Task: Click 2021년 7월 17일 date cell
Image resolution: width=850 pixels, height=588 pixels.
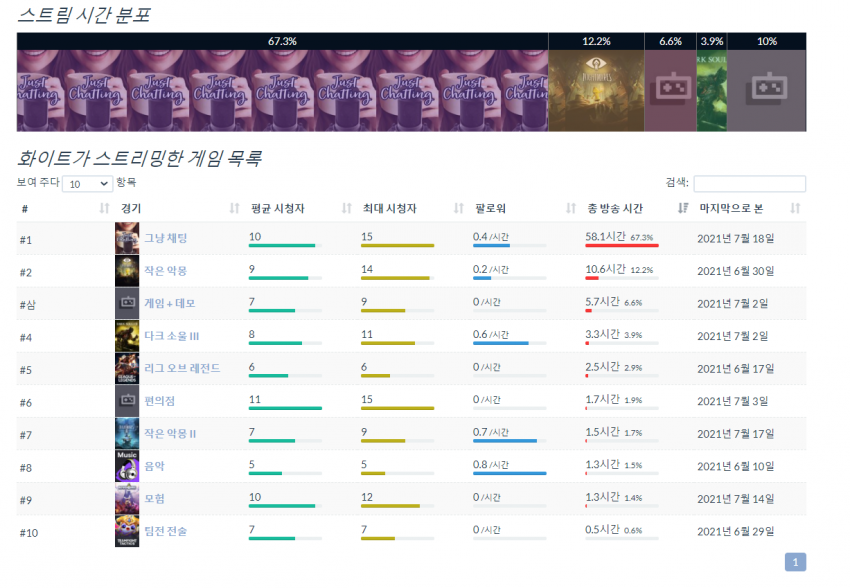Action: click(736, 434)
